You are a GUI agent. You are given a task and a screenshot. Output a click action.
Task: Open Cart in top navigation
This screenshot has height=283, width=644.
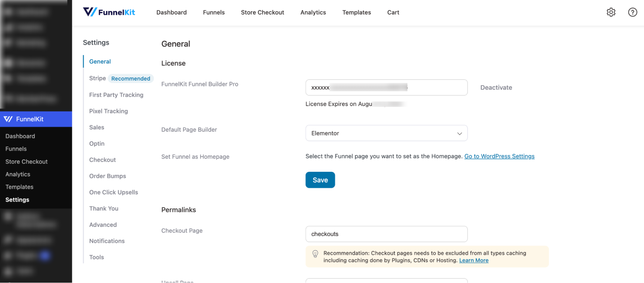[x=393, y=13]
